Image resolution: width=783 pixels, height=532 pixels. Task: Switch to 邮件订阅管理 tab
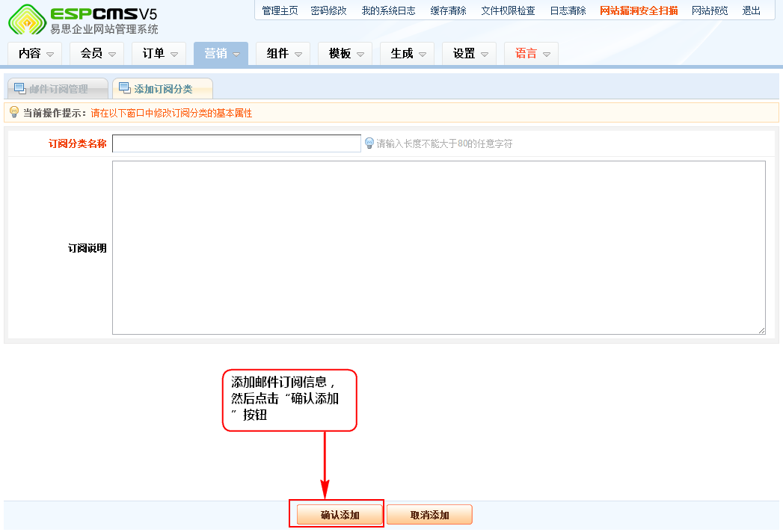pyautogui.click(x=58, y=89)
